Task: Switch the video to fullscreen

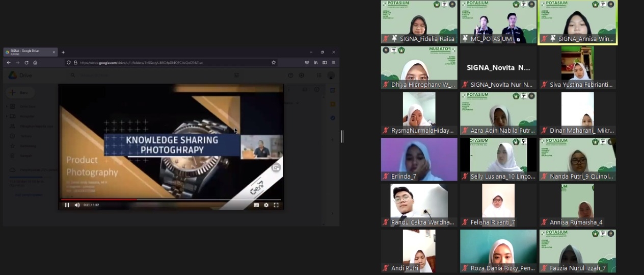Action: pos(276,205)
